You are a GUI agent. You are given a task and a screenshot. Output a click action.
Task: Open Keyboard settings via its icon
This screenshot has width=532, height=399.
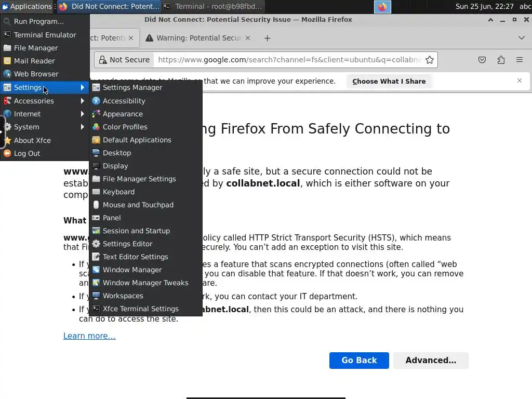click(x=96, y=192)
